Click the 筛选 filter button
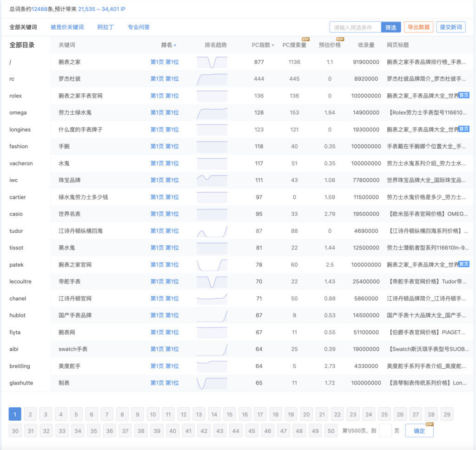This screenshot has height=450, width=476. [x=390, y=27]
